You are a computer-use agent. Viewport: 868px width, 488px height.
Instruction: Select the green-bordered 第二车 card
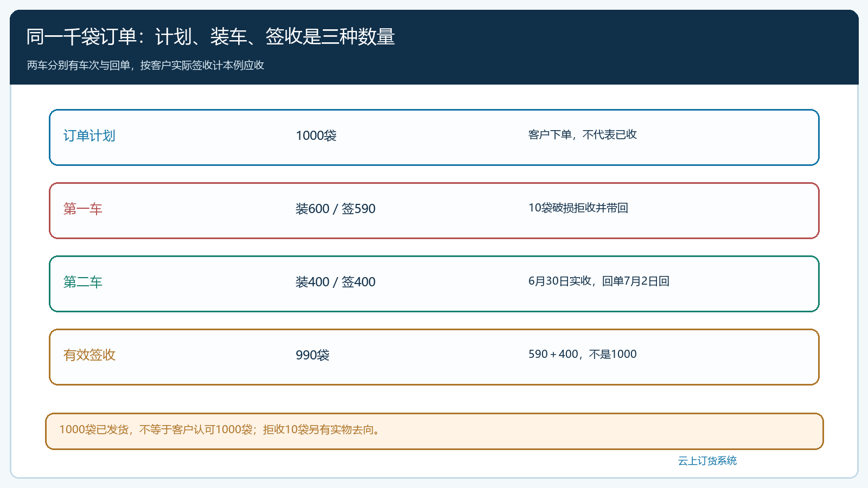point(434,284)
